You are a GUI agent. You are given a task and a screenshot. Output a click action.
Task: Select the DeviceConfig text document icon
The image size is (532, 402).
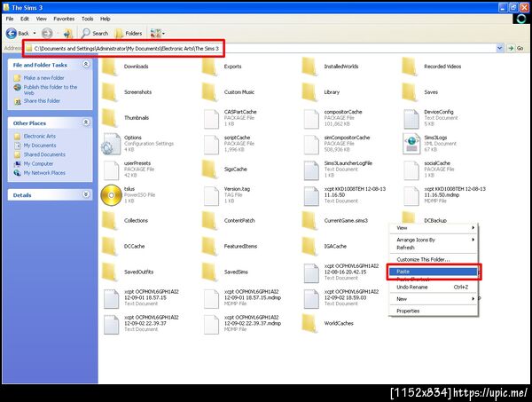411,119
